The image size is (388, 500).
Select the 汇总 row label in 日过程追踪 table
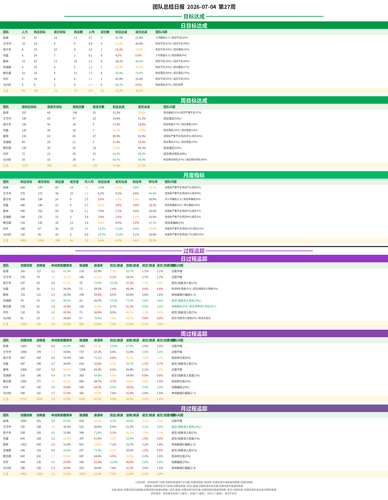point(6,324)
